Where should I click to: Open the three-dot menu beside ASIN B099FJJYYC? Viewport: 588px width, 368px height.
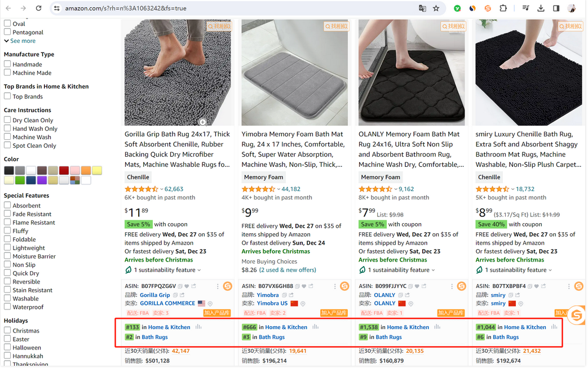(x=452, y=286)
